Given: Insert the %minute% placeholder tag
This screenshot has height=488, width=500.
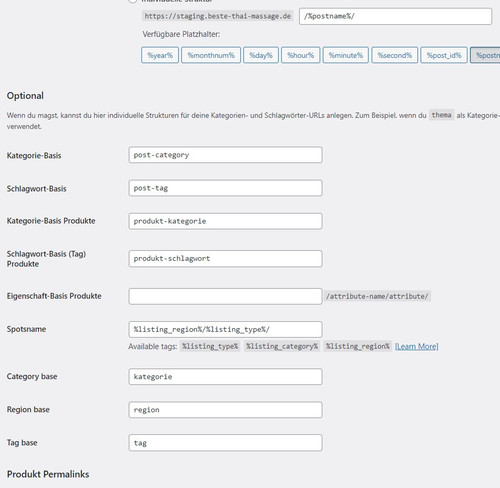Looking at the screenshot, I should pyautogui.click(x=346, y=55).
